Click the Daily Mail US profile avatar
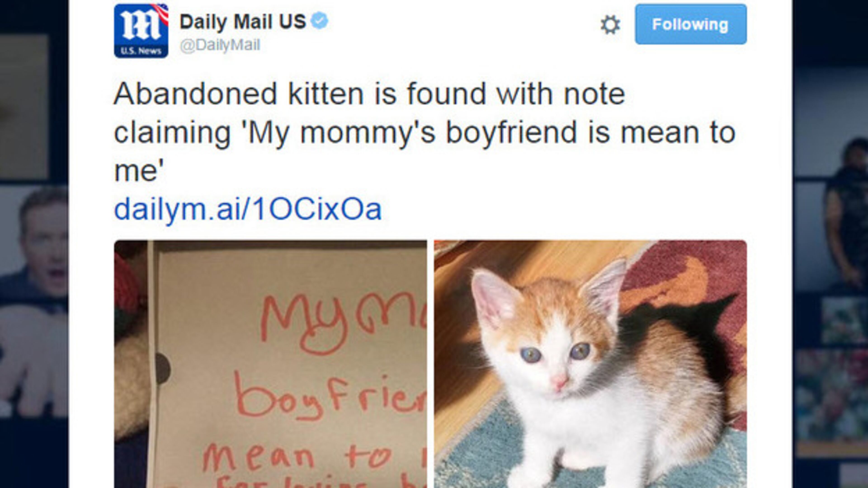The height and width of the screenshot is (488, 868). pyautogui.click(x=141, y=31)
